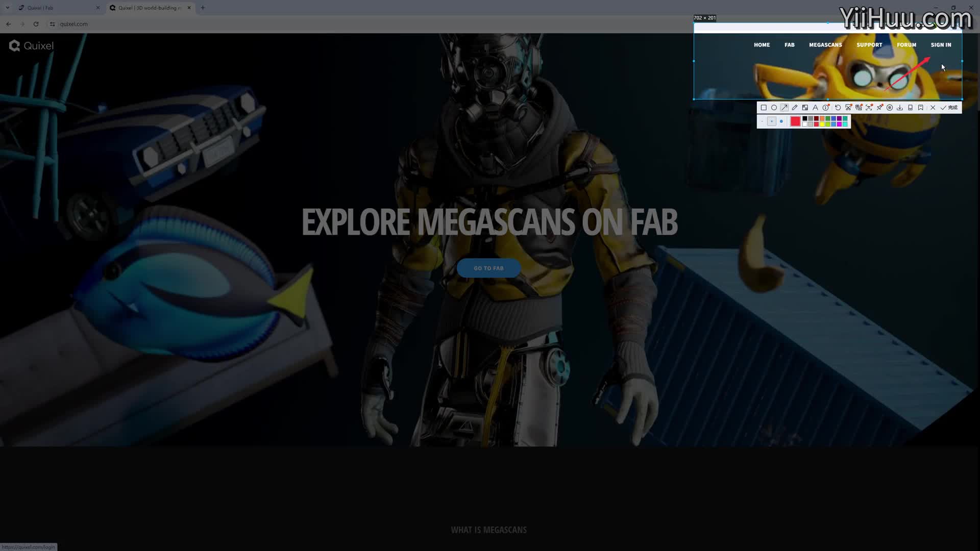Image resolution: width=980 pixels, height=551 pixels.
Task: Open the MEGASCANS nav menu item
Action: click(x=825, y=45)
